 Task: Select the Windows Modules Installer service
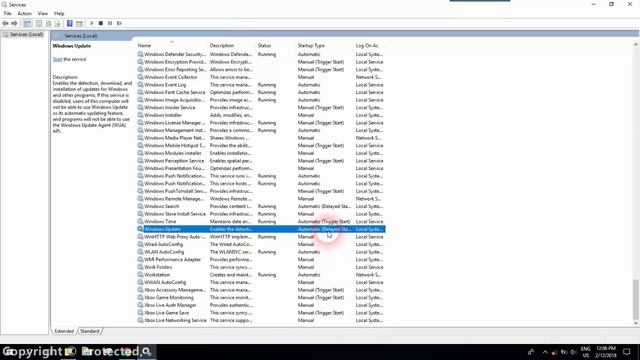[261, 153]
